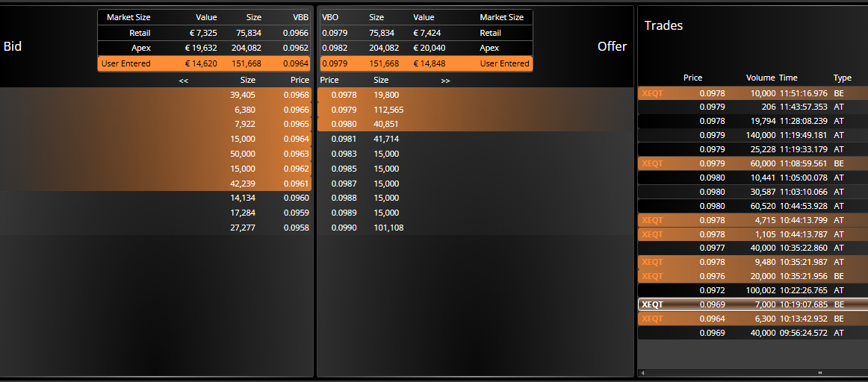The height and width of the screenshot is (382, 868).
Task: Select the XEQT trade with volume 1,105
Action: (x=753, y=234)
